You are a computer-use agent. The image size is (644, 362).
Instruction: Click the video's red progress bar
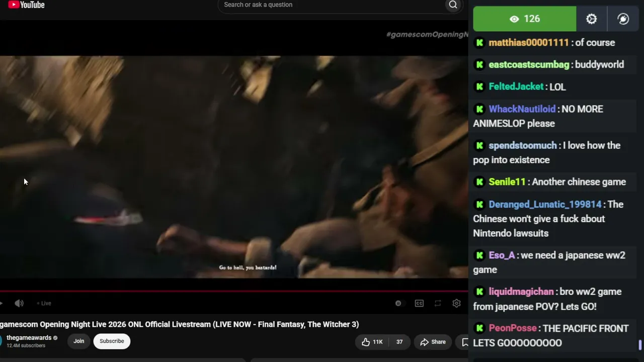(x=234, y=291)
